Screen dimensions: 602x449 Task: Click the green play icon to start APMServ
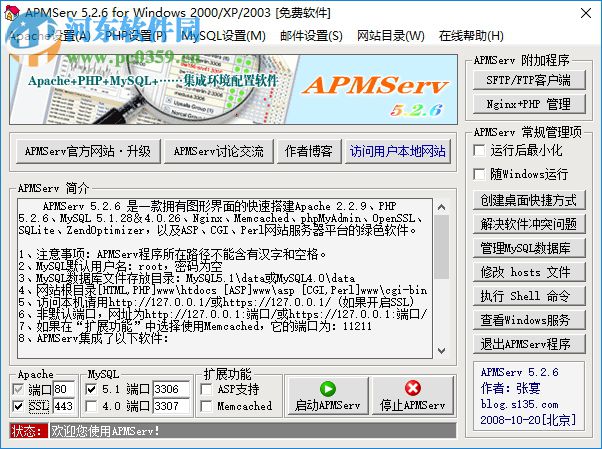click(327, 389)
